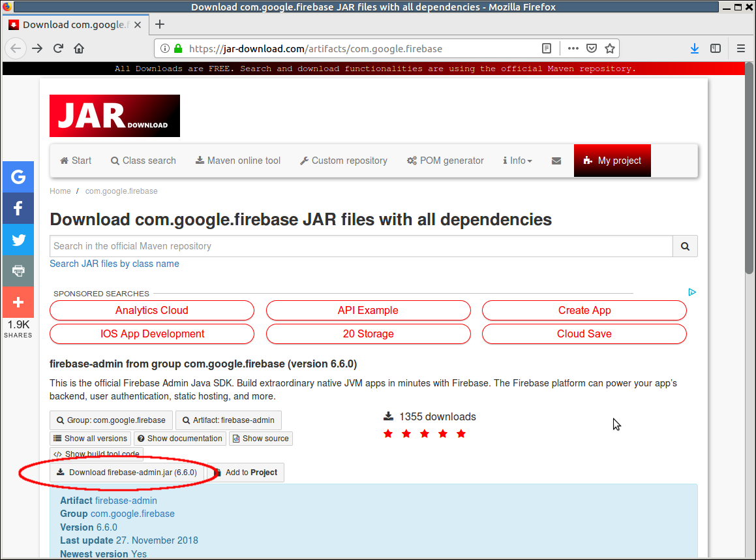Print page using sidebar printer icon

click(18, 271)
